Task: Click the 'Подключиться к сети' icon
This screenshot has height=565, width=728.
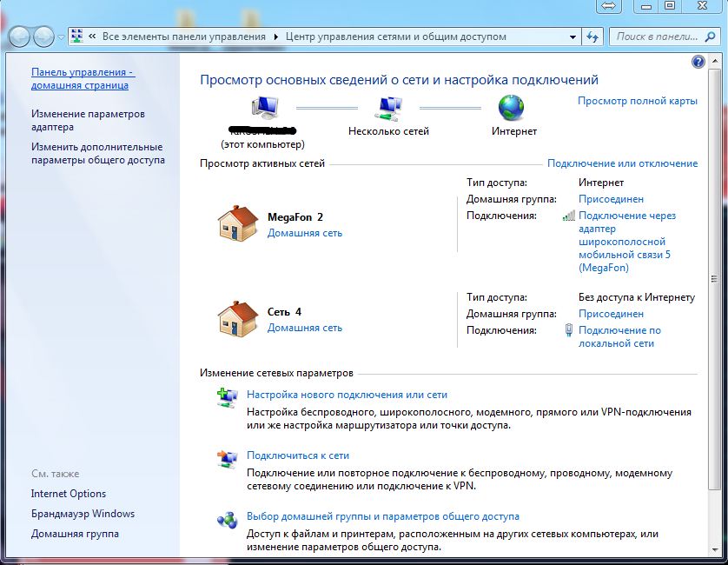Action: pos(226,458)
